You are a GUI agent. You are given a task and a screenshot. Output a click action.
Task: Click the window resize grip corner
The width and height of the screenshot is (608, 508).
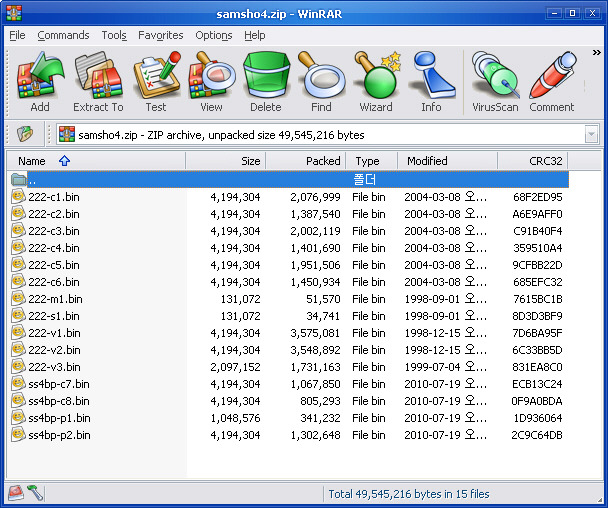[x=599, y=499]
